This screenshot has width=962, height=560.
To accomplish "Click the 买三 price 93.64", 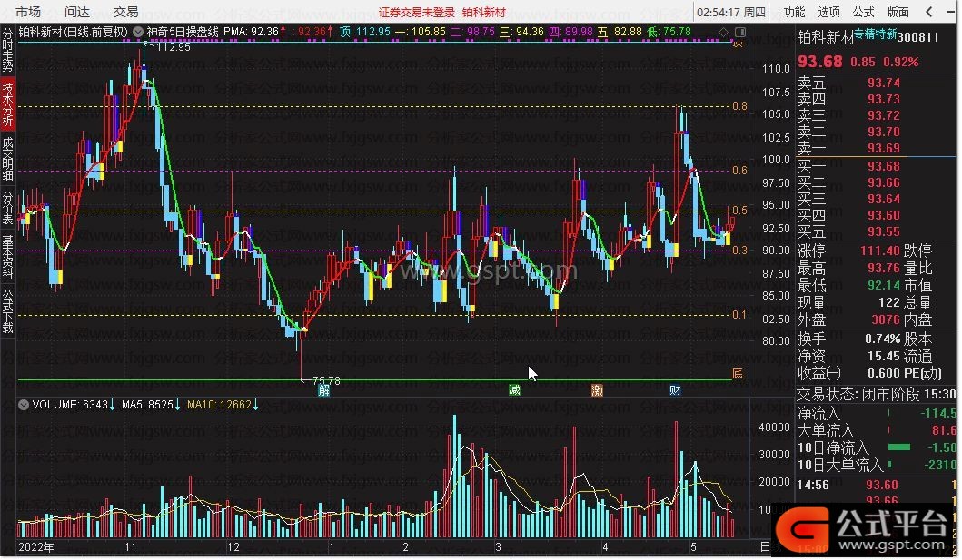I will pyautogui.click(x=884, y=199).
